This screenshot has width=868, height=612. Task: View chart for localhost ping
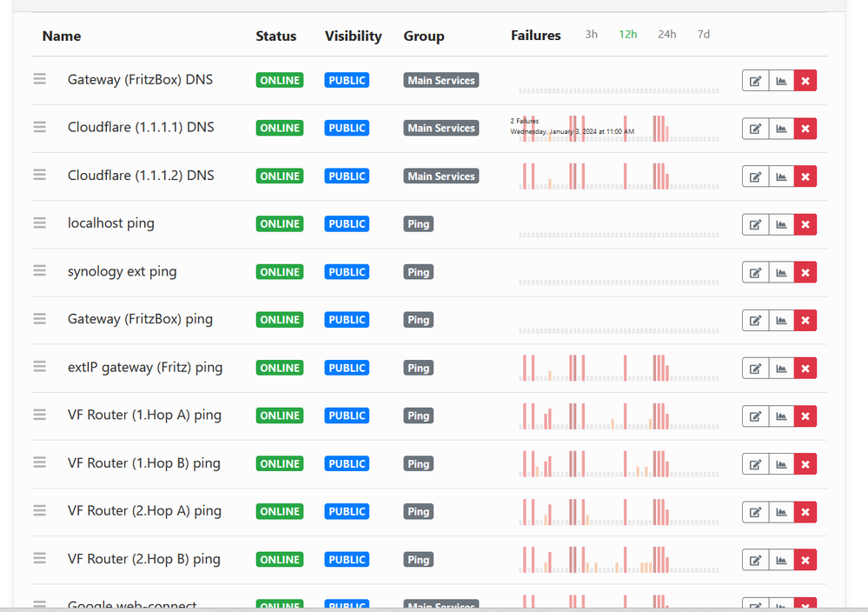click(781, 224)
